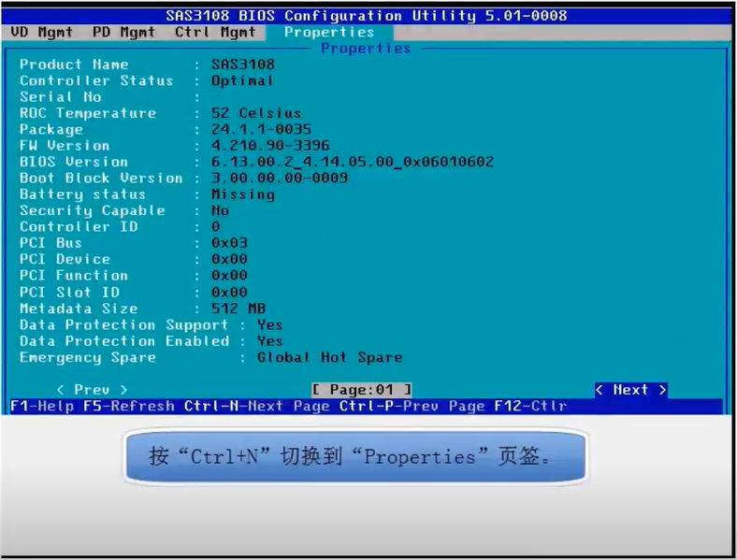Click the Prev page button
This screenshot has width=737, height=560.
click(92, 390)
